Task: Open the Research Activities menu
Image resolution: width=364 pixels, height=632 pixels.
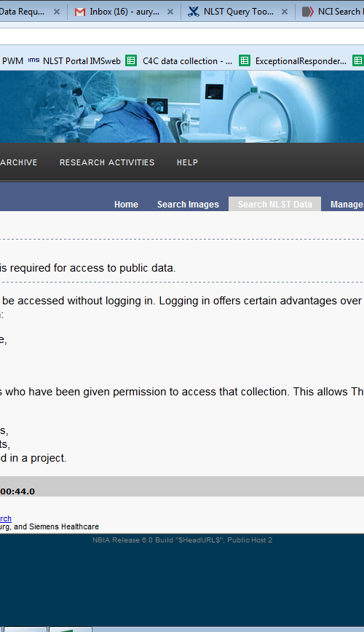Action: pos(107,162)
